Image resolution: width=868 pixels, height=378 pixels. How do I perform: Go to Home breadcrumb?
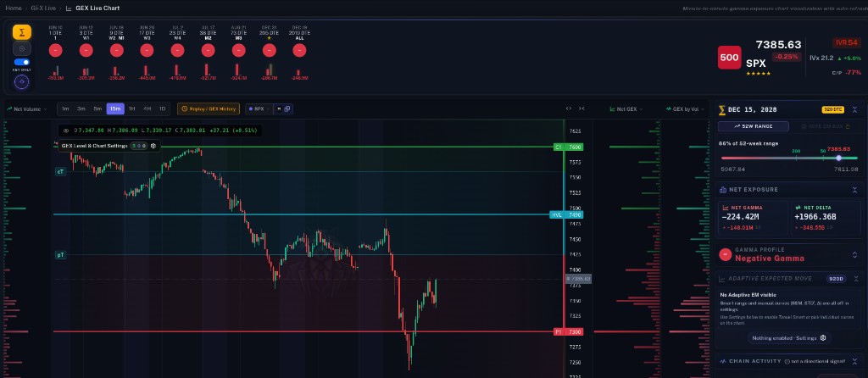pyautogui.click(x=14, y=8)
